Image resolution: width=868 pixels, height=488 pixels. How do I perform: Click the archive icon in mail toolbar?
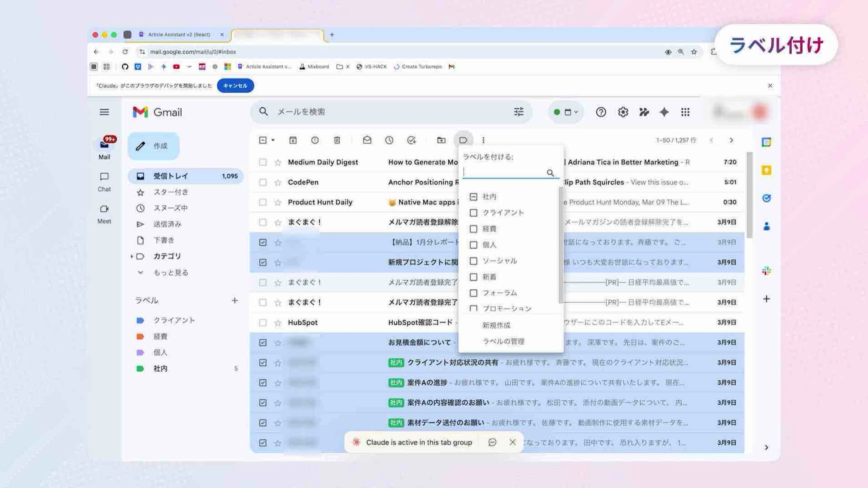coord(293,140)
